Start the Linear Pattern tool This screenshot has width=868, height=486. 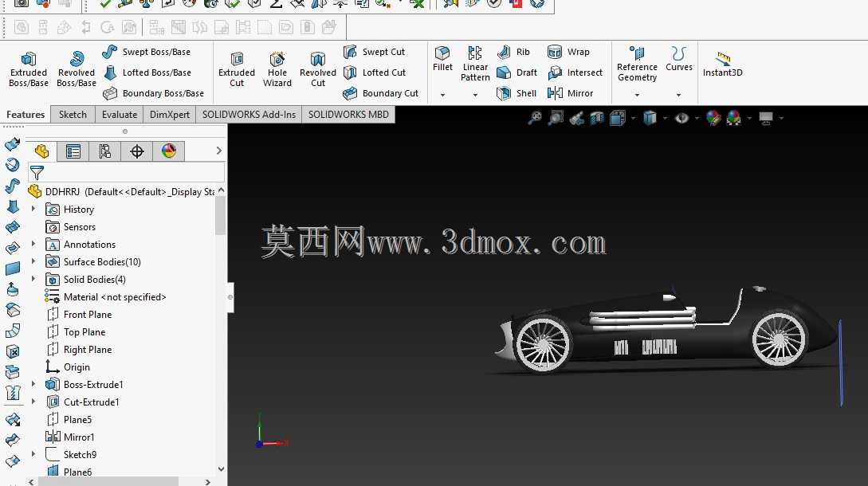pyautogui.click(x=475, y=64)
